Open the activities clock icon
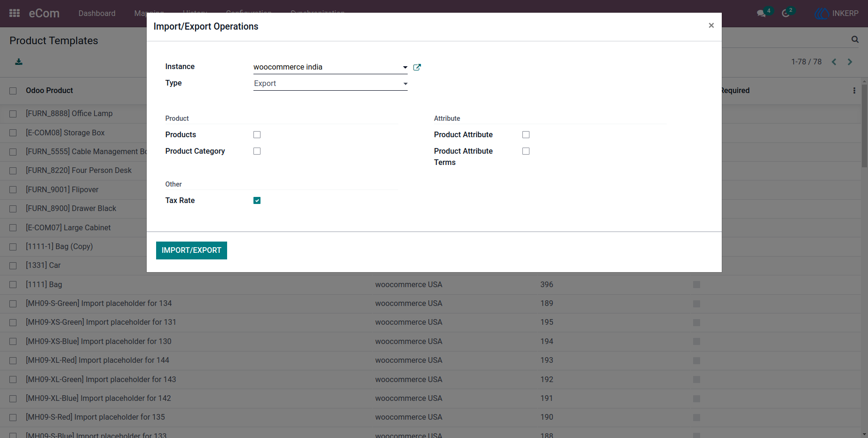 [786, 13]
